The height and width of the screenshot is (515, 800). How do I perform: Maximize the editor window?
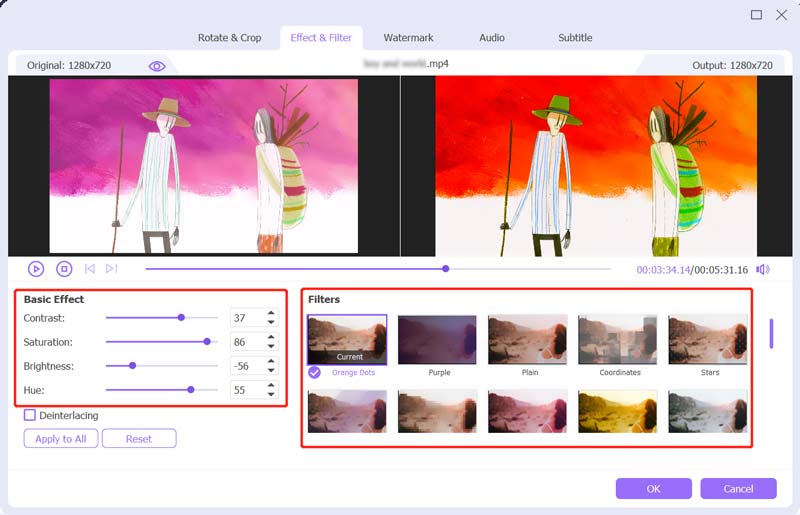pos(757,15)
